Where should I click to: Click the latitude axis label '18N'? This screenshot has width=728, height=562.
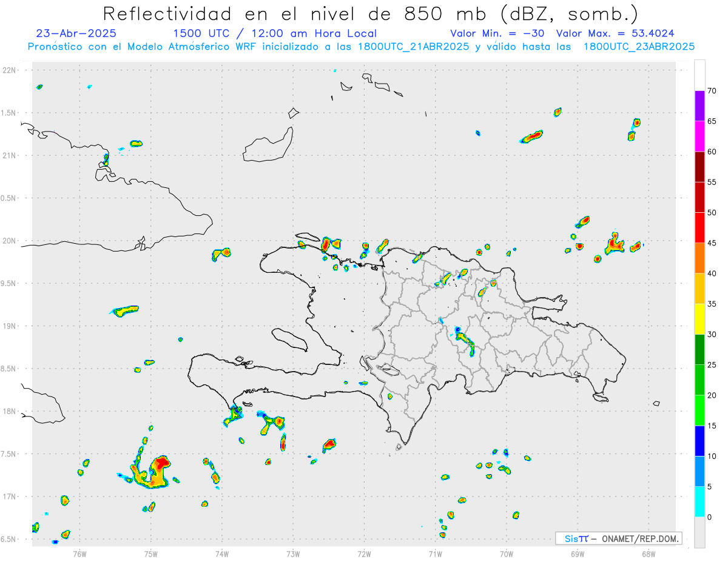point(9,412)
